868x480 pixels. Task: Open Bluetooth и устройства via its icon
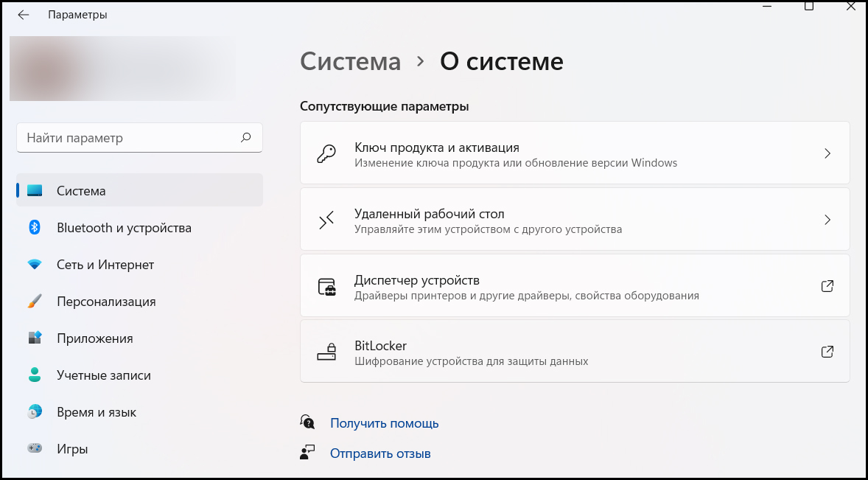35,228
